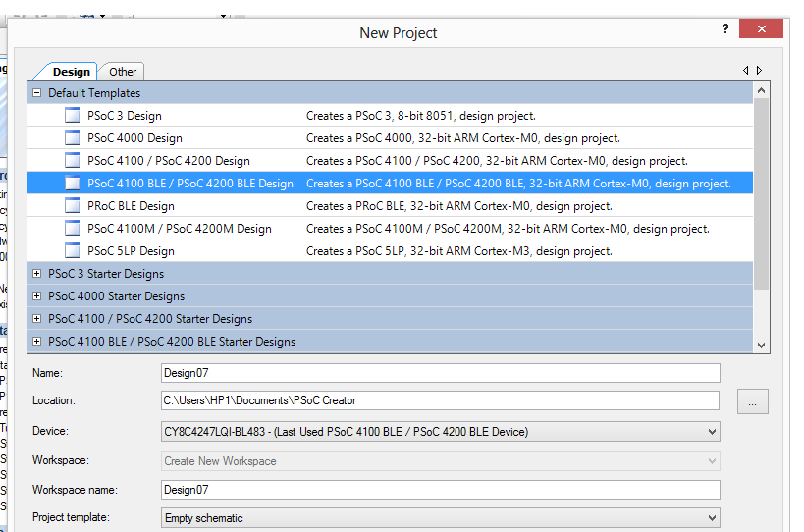
Task: Click the help question mark icon
Action: (x=725, y=29)
